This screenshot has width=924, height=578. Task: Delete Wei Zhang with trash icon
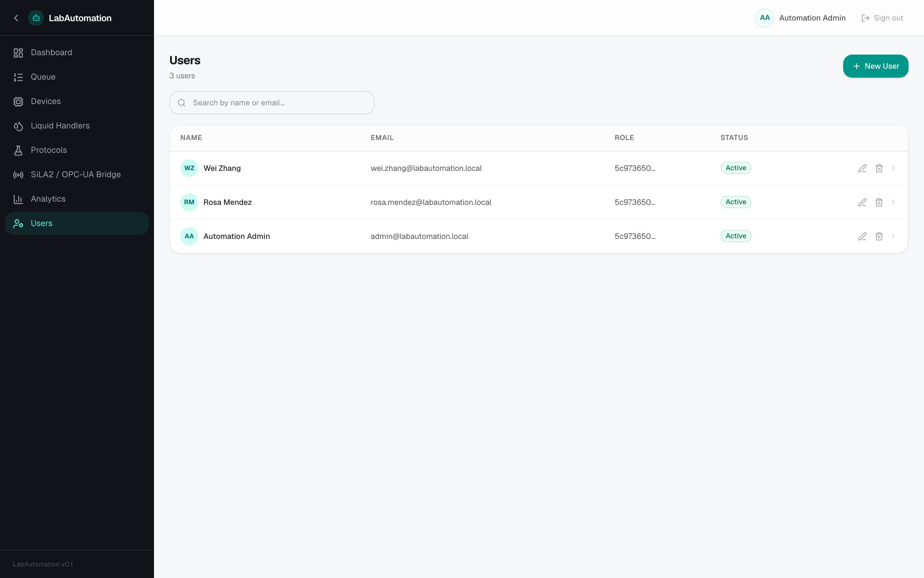point(879,168)
